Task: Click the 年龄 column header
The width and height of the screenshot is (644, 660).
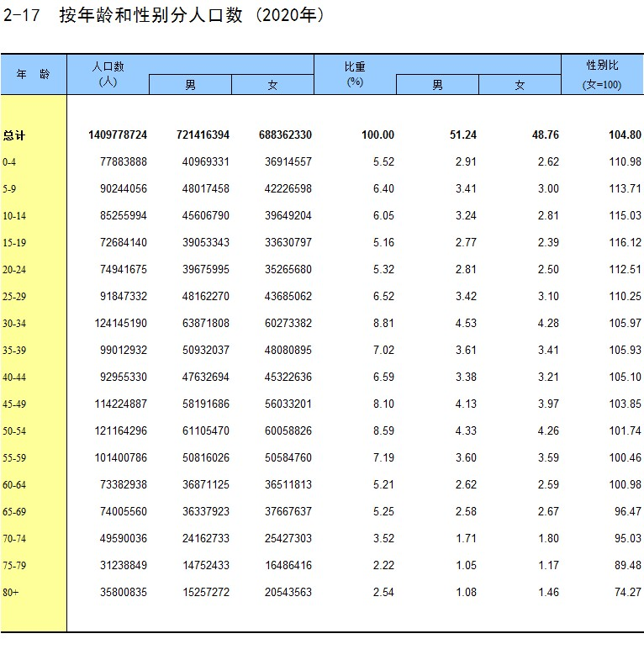Action: (x=33, y=74)
